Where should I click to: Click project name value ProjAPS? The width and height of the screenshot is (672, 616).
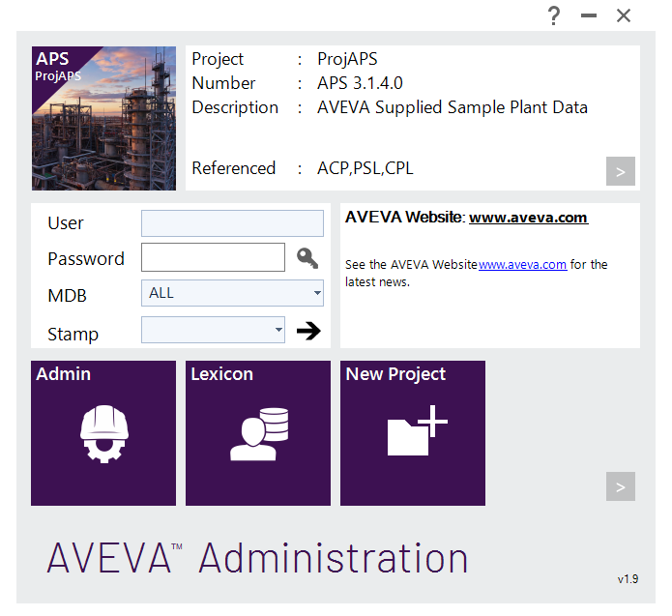pyautogui.click(x=347, y=59)
